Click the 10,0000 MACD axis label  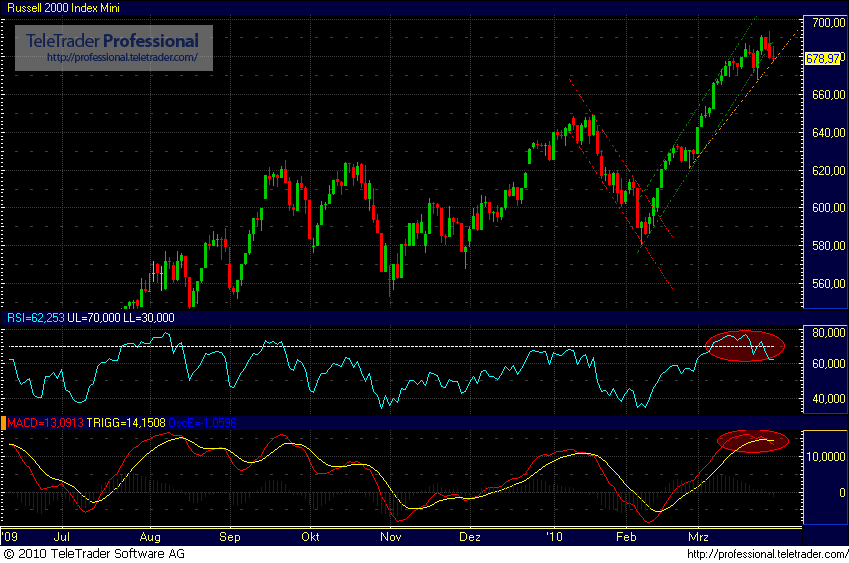pos(826,457)
